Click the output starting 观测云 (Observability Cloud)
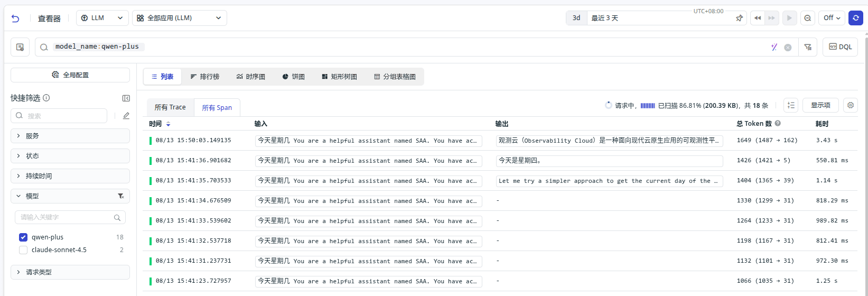 (x=609, y=141)
